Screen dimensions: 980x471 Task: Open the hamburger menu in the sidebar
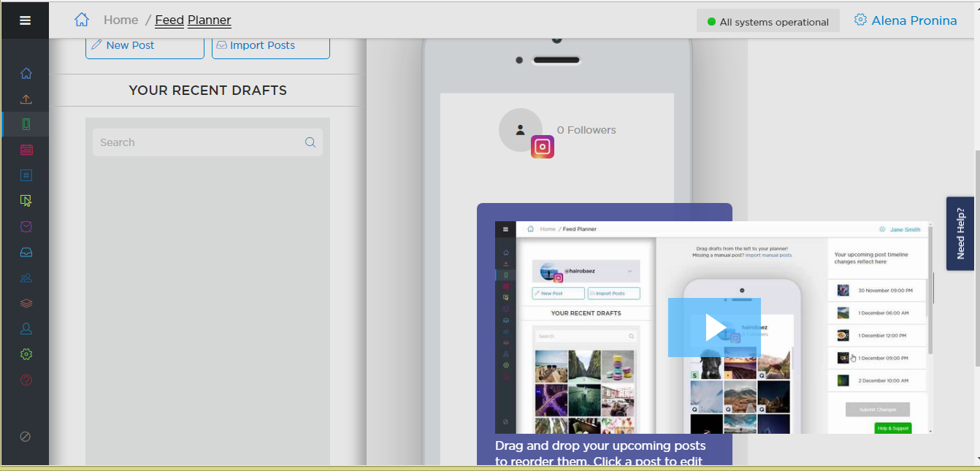tap(25, 20)
